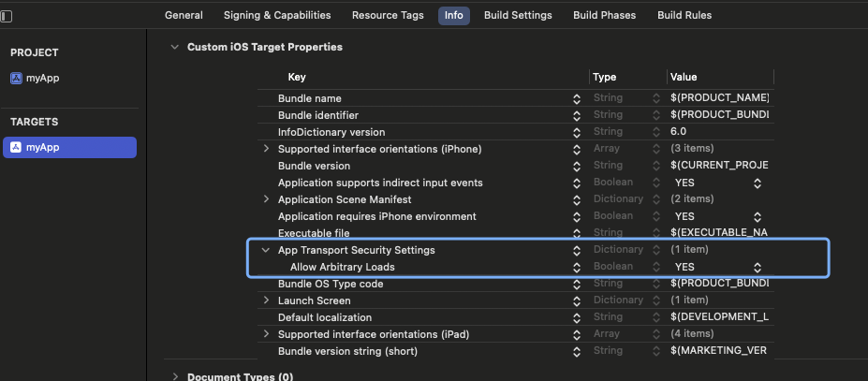868x381 pixels.
Task: Expand the Document Types section
Action: pyautogui.click(x=174, y=377)
